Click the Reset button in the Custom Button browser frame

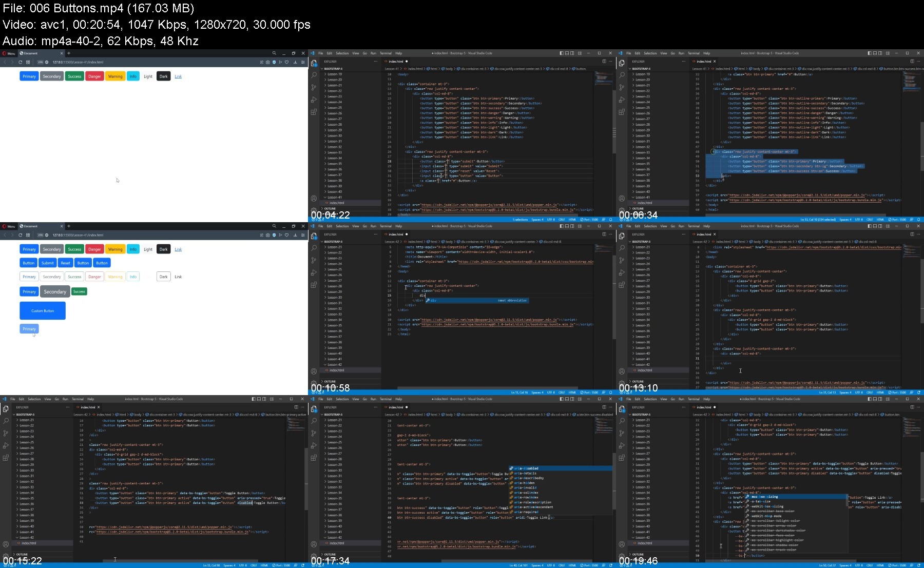[65, 263]
